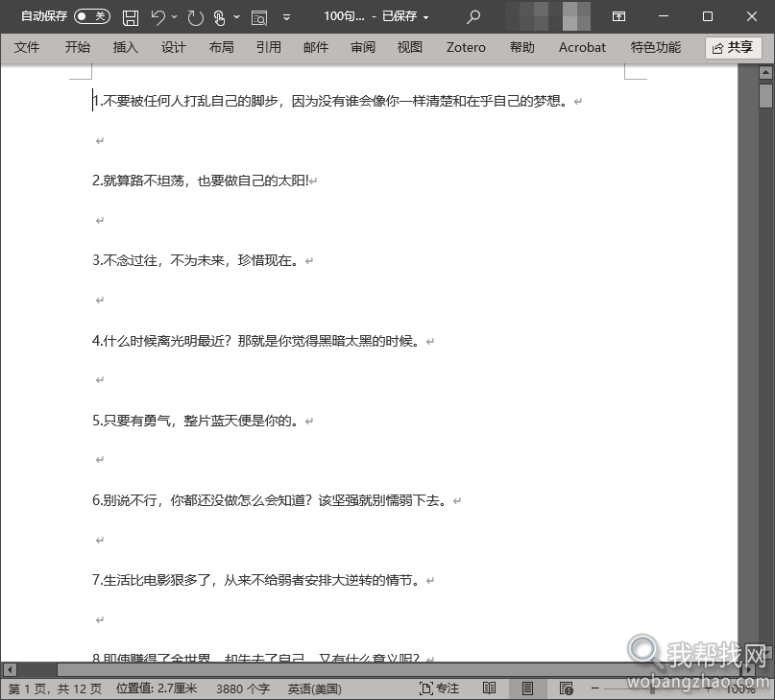775x700 pixels.
Task: Switch to Web Layout view icon
Action: pyautogui.click(x=566, y=688)
